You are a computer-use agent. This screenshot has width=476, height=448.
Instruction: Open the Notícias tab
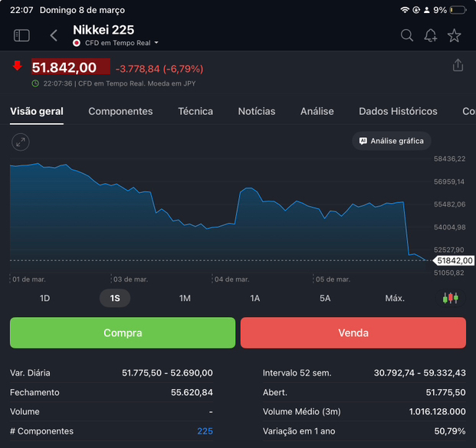(257, 111)
